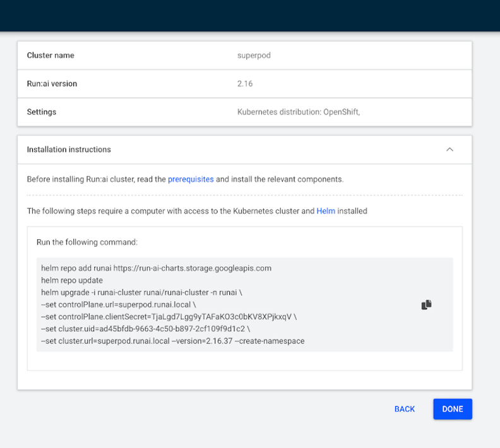This screenshot has width=500, height=448.
Task: Select the 2.16 version value
Action: coord(245,84)
